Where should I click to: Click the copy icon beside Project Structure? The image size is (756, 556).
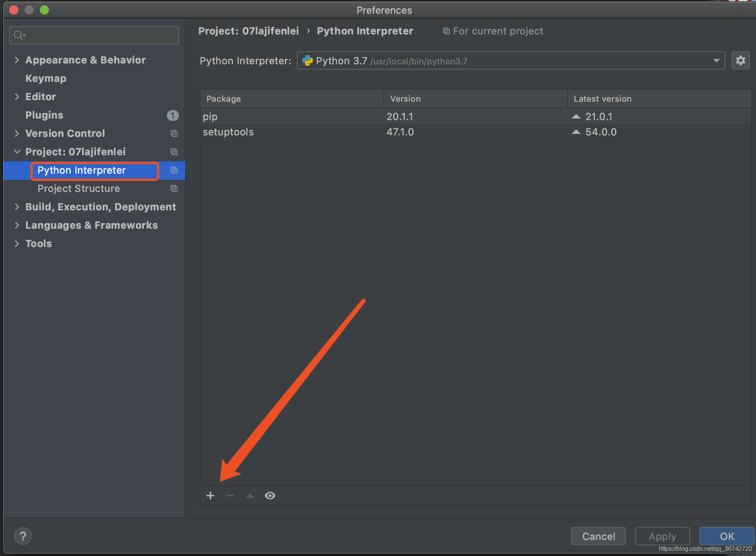tap(174, 189)
